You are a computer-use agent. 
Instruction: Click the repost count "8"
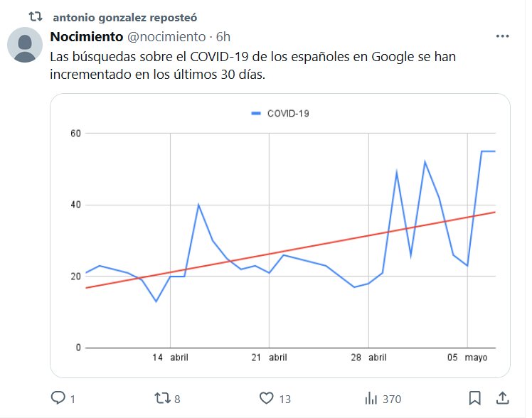coord(177,399)
